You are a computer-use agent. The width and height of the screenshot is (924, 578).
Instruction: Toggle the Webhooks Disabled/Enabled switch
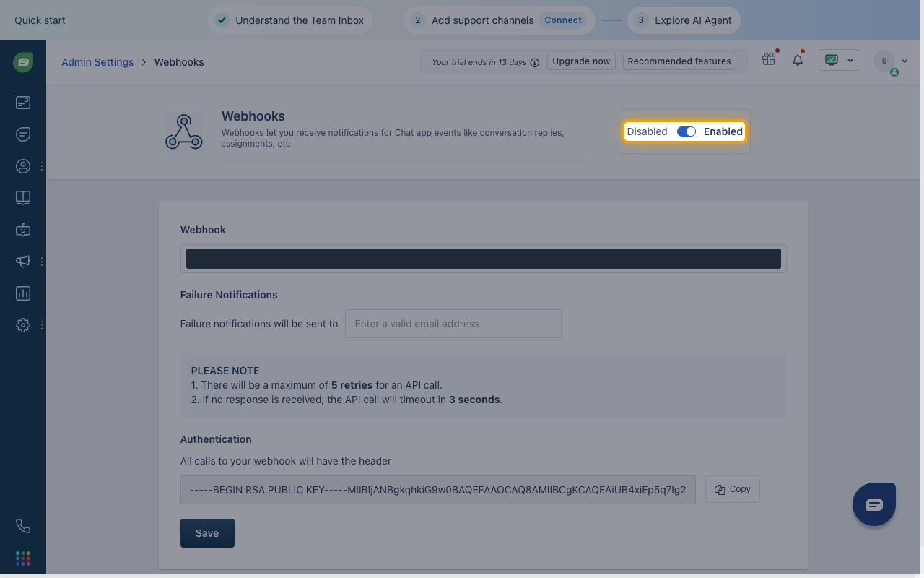pos(686,131)
